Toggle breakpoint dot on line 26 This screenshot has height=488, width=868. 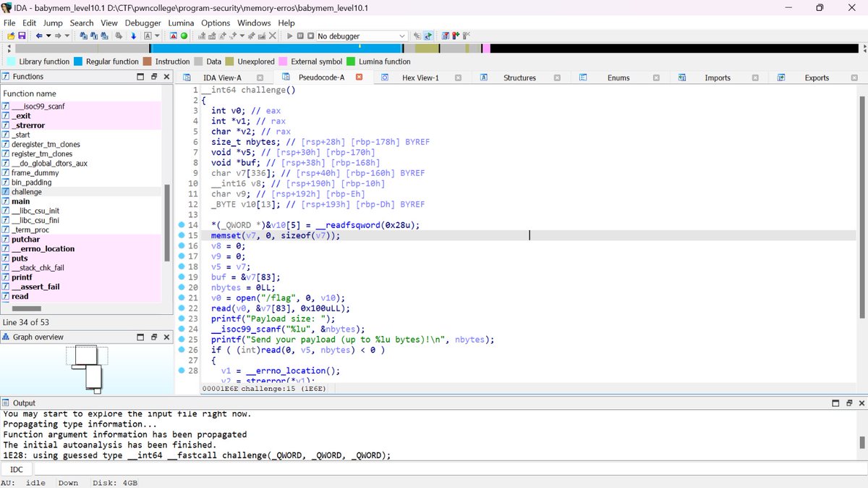tap(182, 350)
